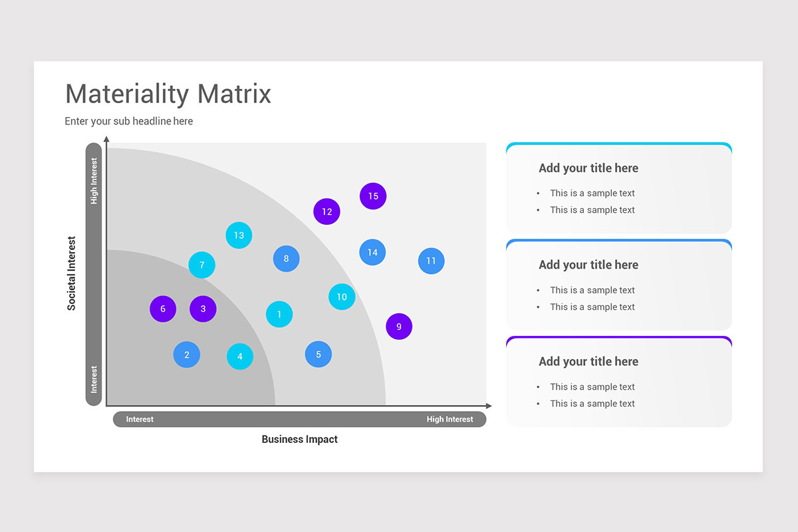
Task: Click the Business Impact axis label
Action: [299, 439]
